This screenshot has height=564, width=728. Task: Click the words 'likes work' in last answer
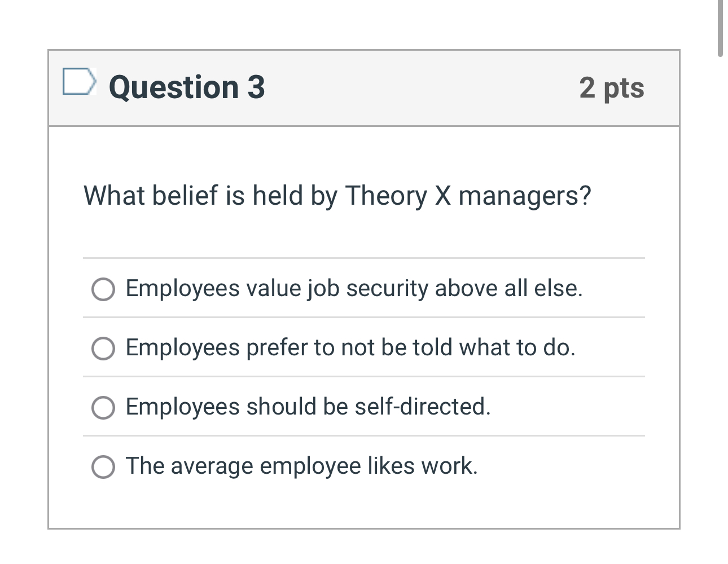pos(422,466)
